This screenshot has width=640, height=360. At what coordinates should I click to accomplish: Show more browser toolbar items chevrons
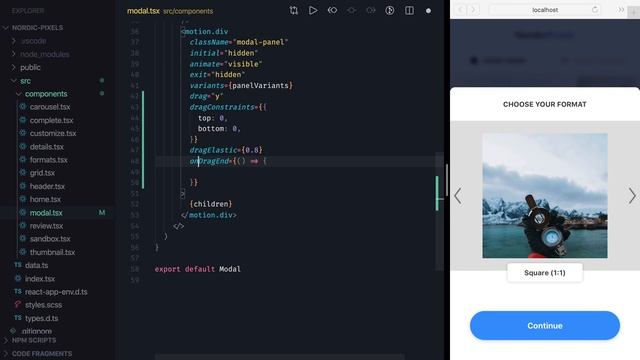pyautogui.click(x=621, y=10)
